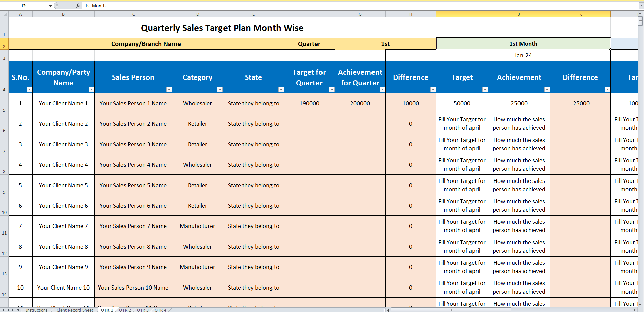
Task: Open the QTR 2 sheet tab
Action: (x=125, y=310)
